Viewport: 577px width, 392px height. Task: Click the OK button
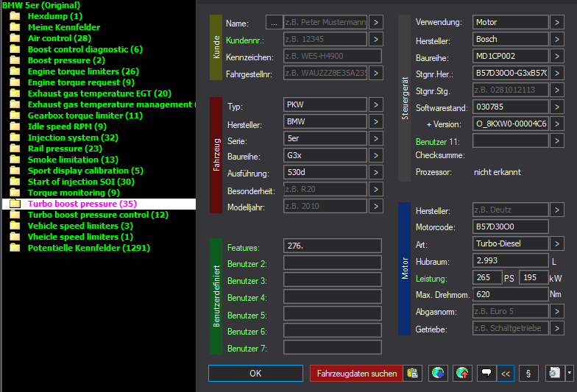[256, 374]
